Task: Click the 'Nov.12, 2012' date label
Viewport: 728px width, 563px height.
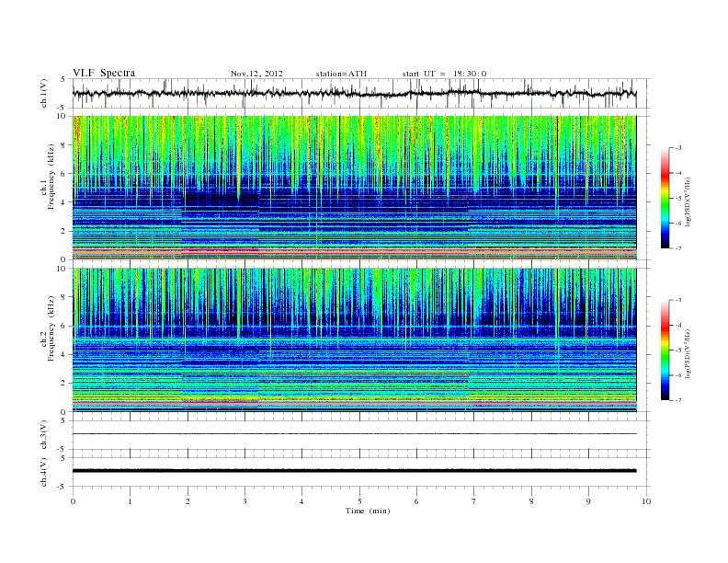Action: 256,74
